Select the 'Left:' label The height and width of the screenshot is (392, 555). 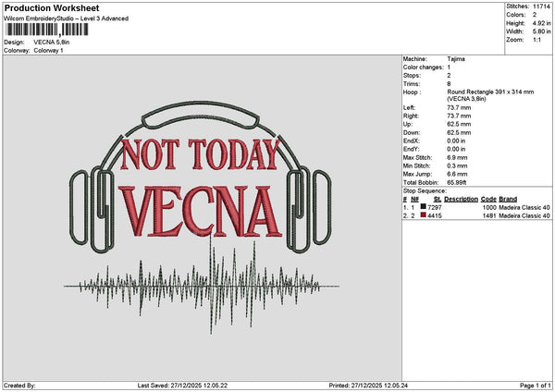click(x=409, y=107)
